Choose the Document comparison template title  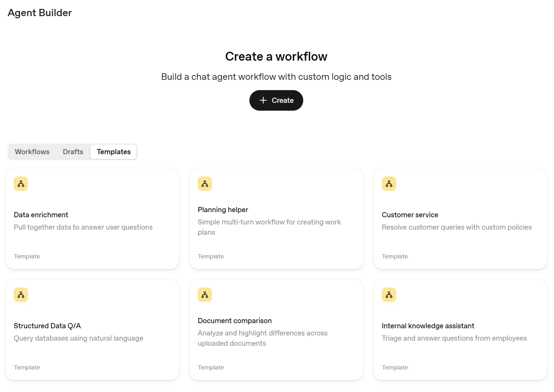pos(235,321)
